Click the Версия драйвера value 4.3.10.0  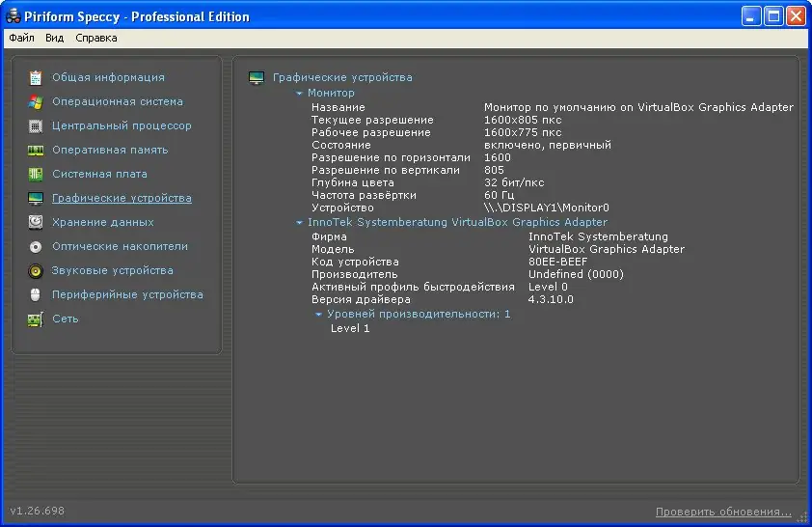pos(551,299)
